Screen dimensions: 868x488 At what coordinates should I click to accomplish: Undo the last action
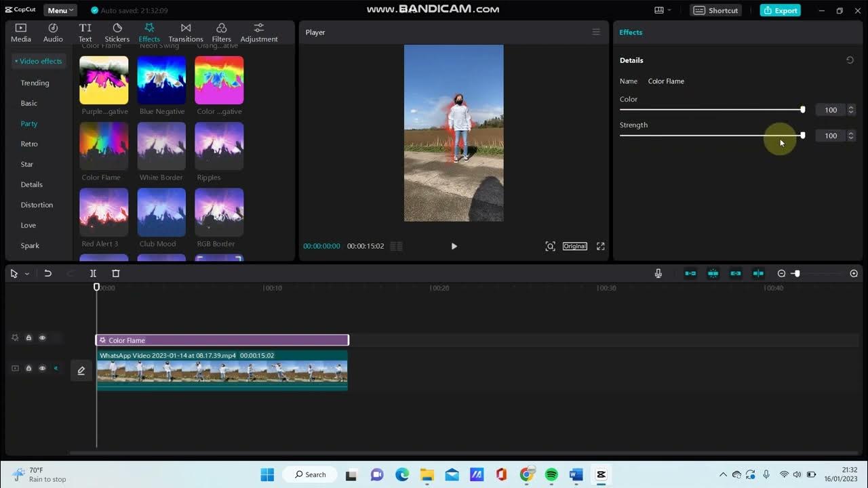coord(47,273)
